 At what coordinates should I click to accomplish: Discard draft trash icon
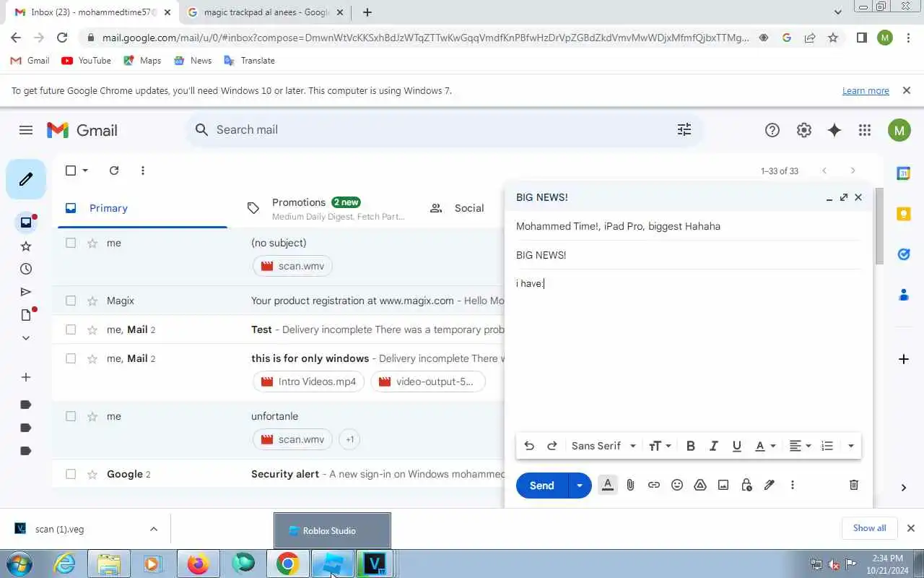[x=854, y=485]
